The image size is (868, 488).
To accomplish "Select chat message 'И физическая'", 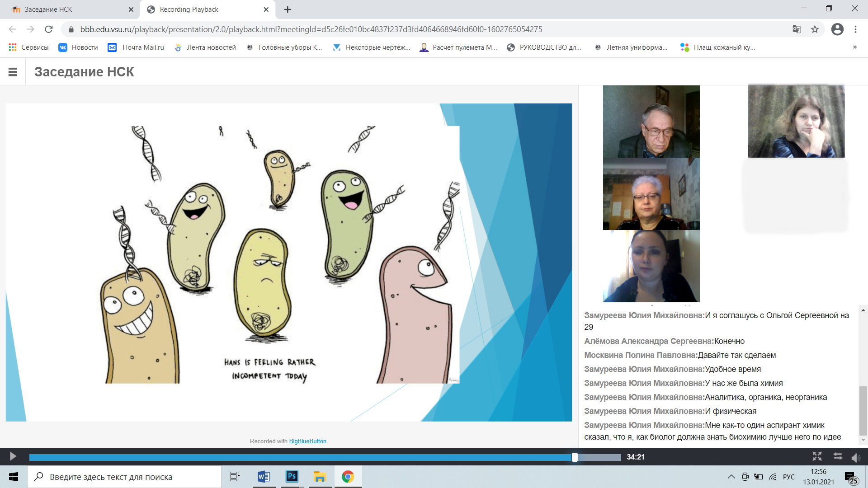I will click(731, 411).
